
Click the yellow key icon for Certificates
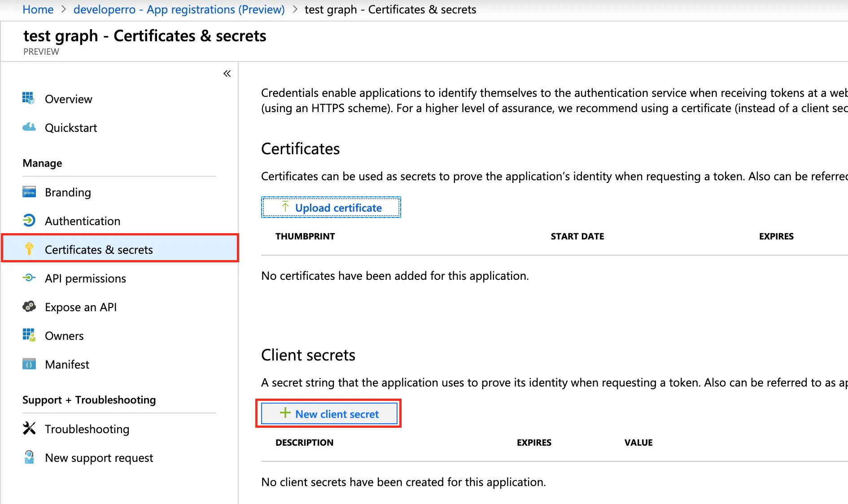(x=29, y=249)
